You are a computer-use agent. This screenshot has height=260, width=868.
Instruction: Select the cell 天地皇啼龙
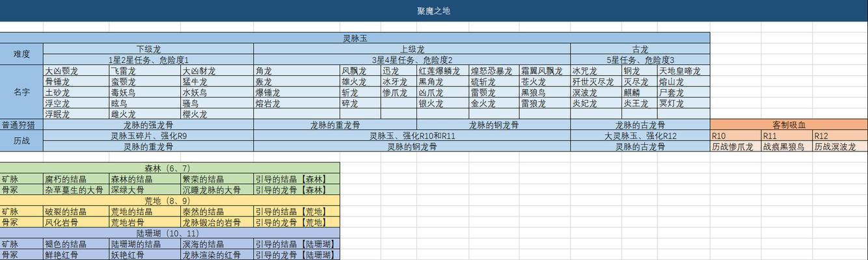683,70
